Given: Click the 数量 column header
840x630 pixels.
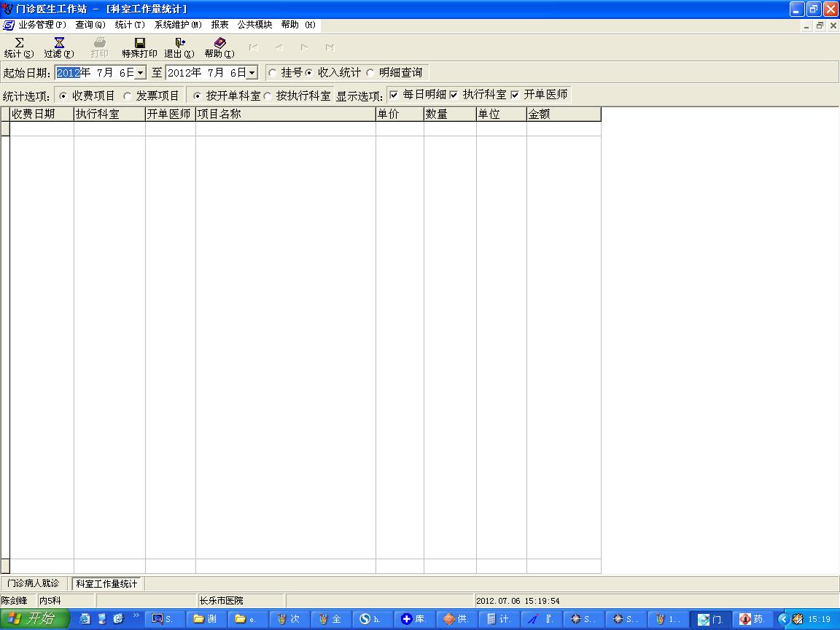Looking at the screenshot, I should coord(450,114).
